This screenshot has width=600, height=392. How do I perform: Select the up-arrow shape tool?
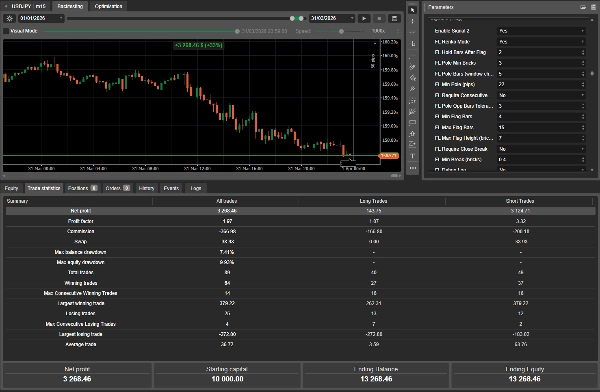pyautogui.click(x=412, y=134)
